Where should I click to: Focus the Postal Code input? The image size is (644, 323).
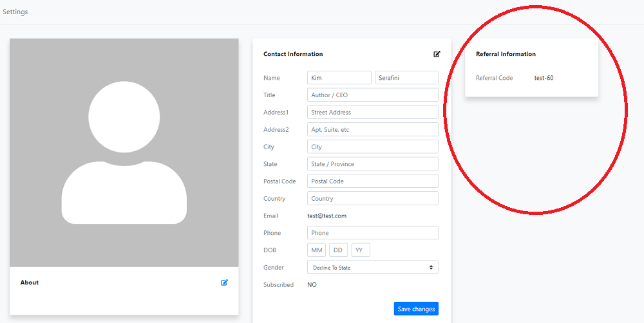[x=372, y=181]
